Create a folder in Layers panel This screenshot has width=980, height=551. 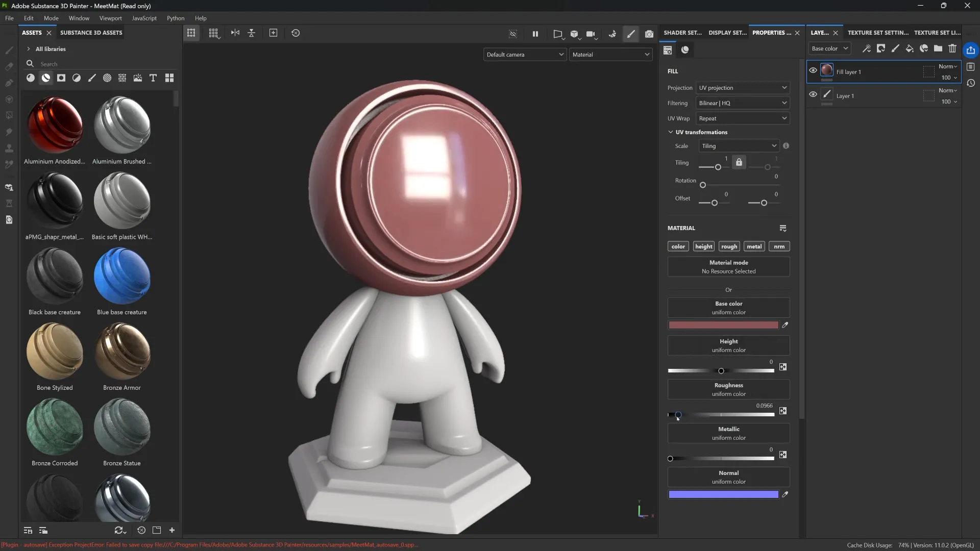pyautogui.click(x=938, y=48)
